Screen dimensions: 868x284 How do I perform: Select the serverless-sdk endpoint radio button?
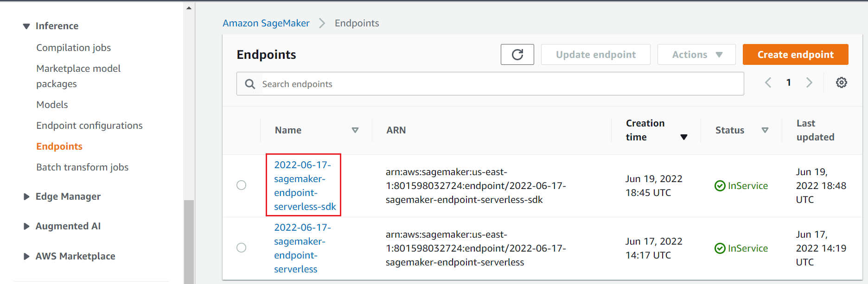242,185
